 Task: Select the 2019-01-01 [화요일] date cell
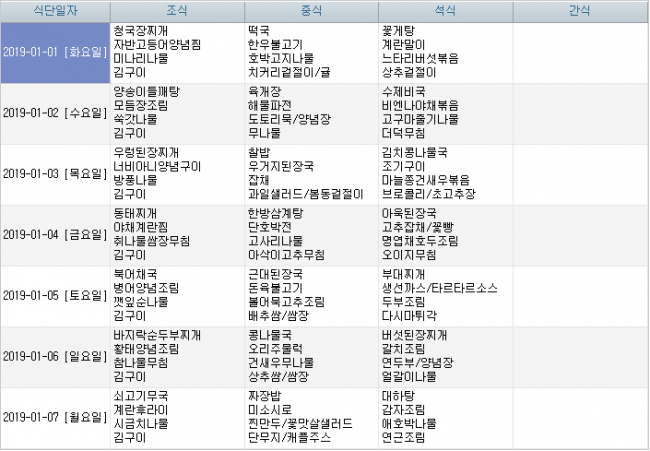coord(55,52)
